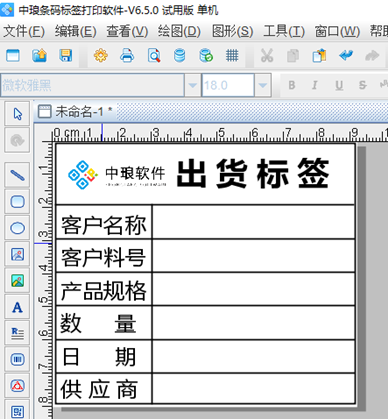Open the 绘图(D) menu
The width and height of the screenshot is (388, 419).
(x=179, y=32)
